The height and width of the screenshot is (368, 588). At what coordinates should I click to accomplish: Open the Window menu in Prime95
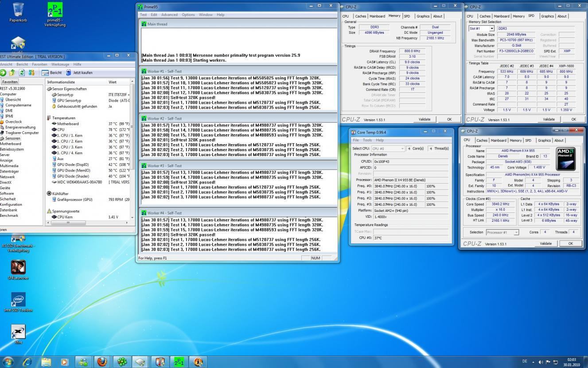[x=206, y=15]
